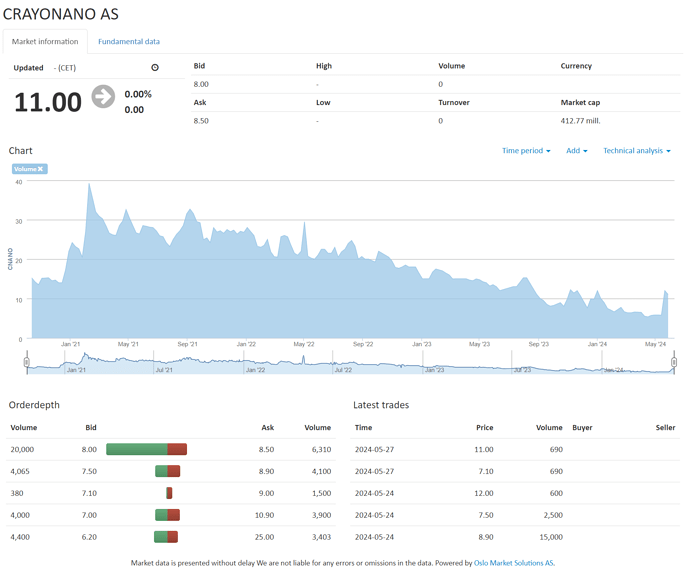Click the Orderdepth section heading
The width and height of the screenshot is (690, 575).
point(34,405)
